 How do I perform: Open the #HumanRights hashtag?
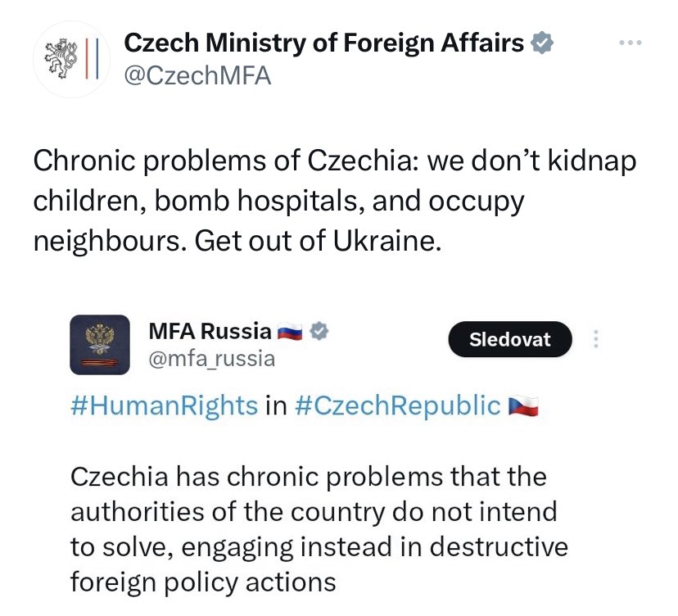(165, 405)
